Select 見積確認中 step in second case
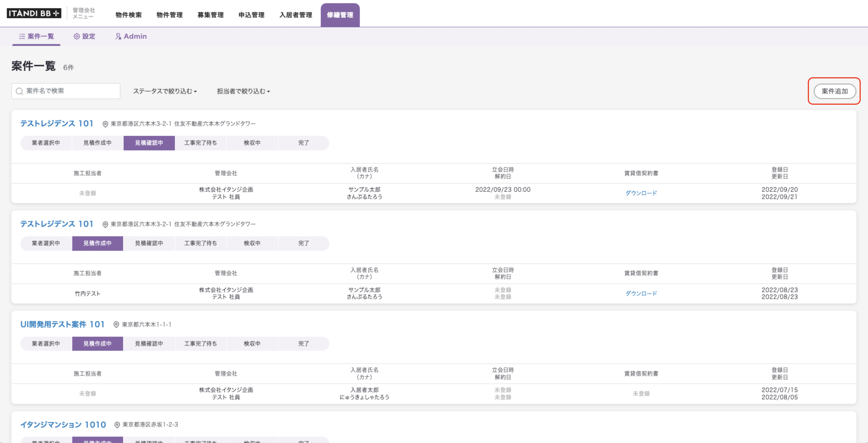868x443 pixels. [149, 243]
